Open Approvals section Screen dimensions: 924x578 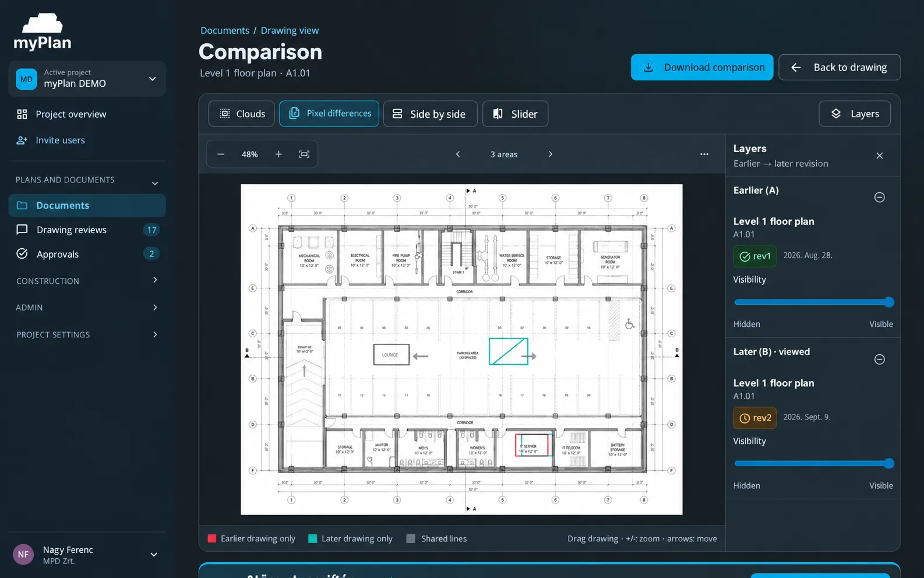pyautogui.click(x=87, y=254)
